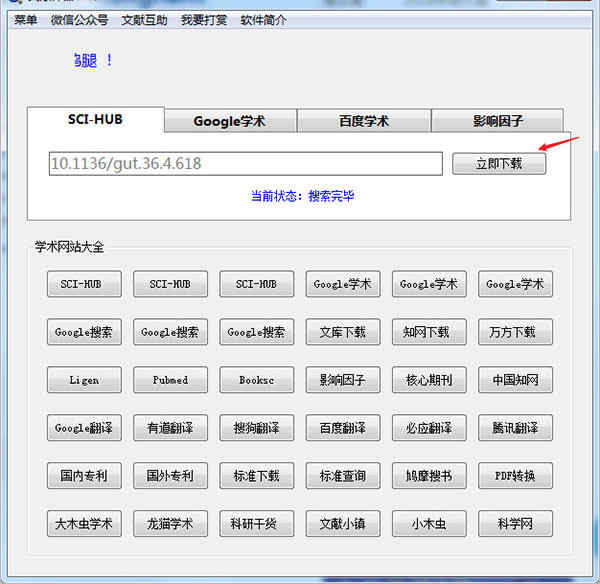Open the 我要打赏 menu
This screenshot has width=600, height=584.
point(204,20)
